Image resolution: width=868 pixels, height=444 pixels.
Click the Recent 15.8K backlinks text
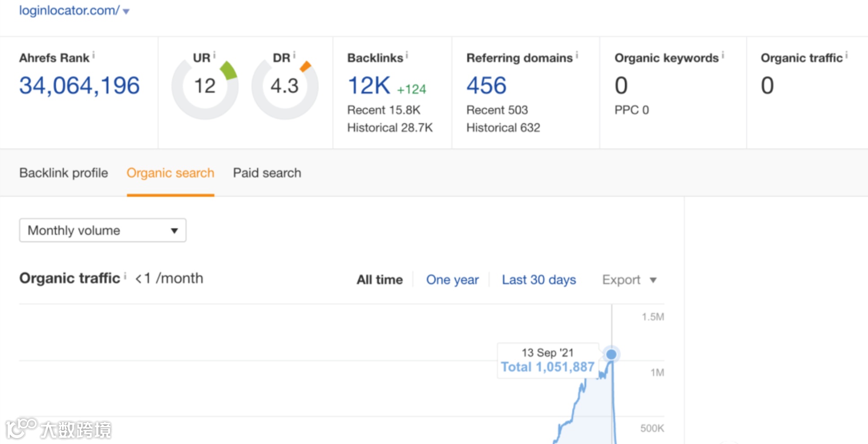click(384, 110)
